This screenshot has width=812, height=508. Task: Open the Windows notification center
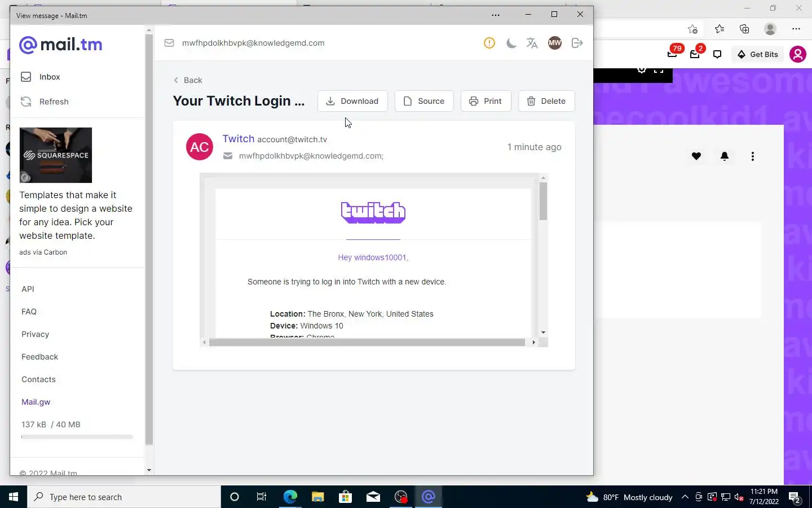795,497
